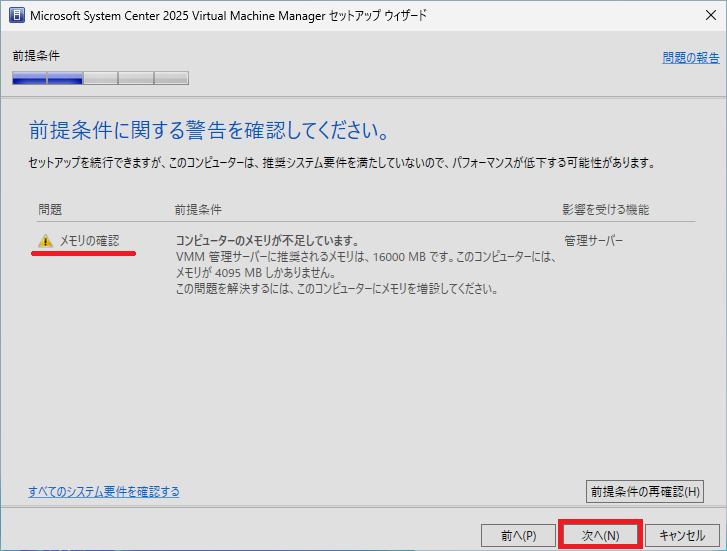The width and height of the screenshot is (727, 551).
Task: Click the Previous (前へ(P)) button
Action: click(518, 535)
